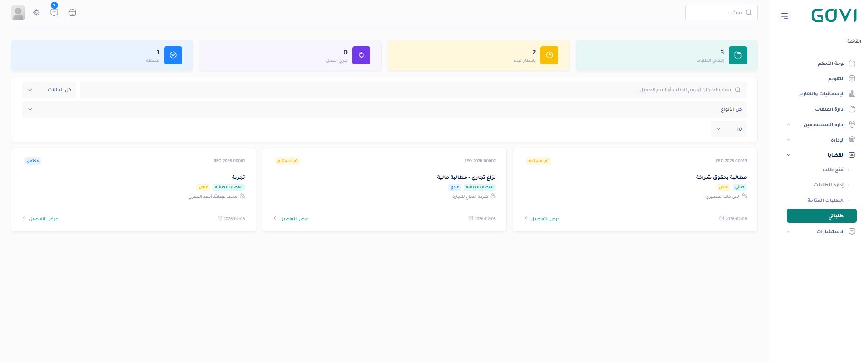Click the request search field by title
The image size is (868, 363).
pos(408,90)
